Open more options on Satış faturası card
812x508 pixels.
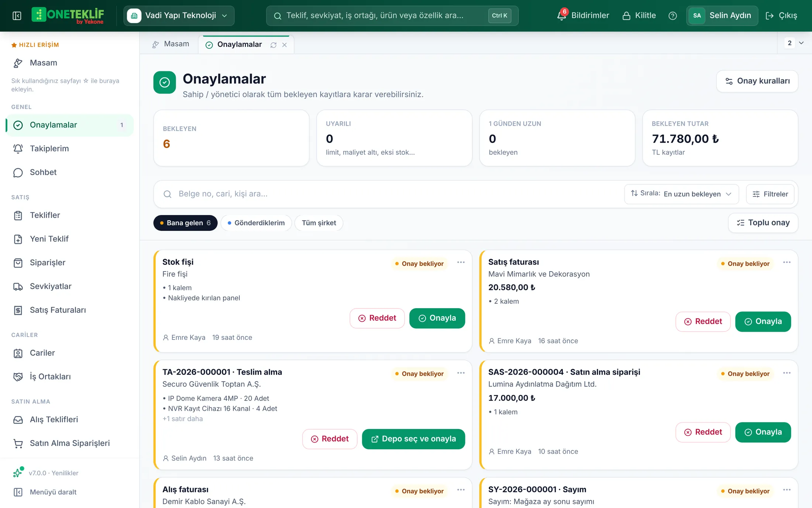787,262
